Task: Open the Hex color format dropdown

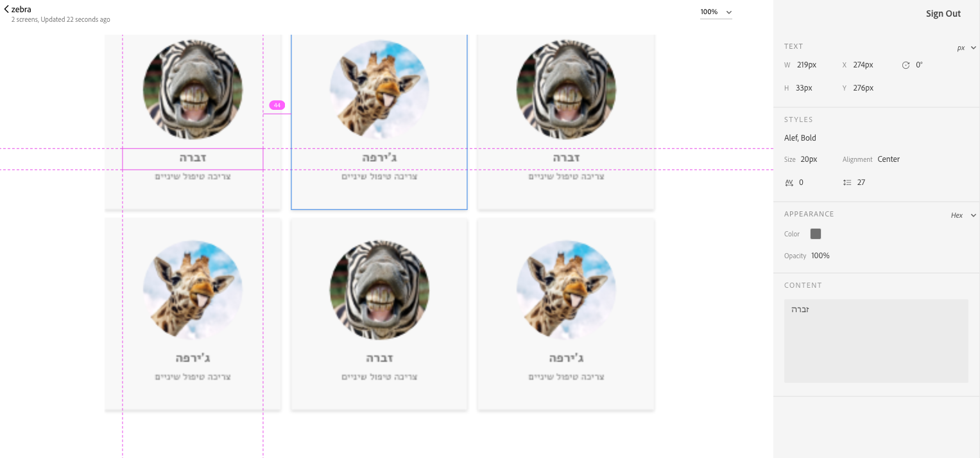Action: coord(963,215)
